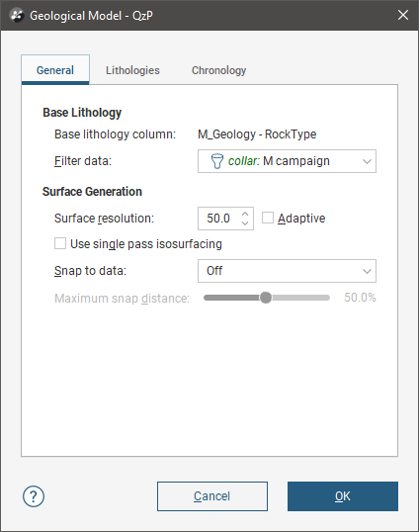The height and width of the screenshot is (532, 419).
Task: Open the Chronology tab
Action: [x=218, y=70]
